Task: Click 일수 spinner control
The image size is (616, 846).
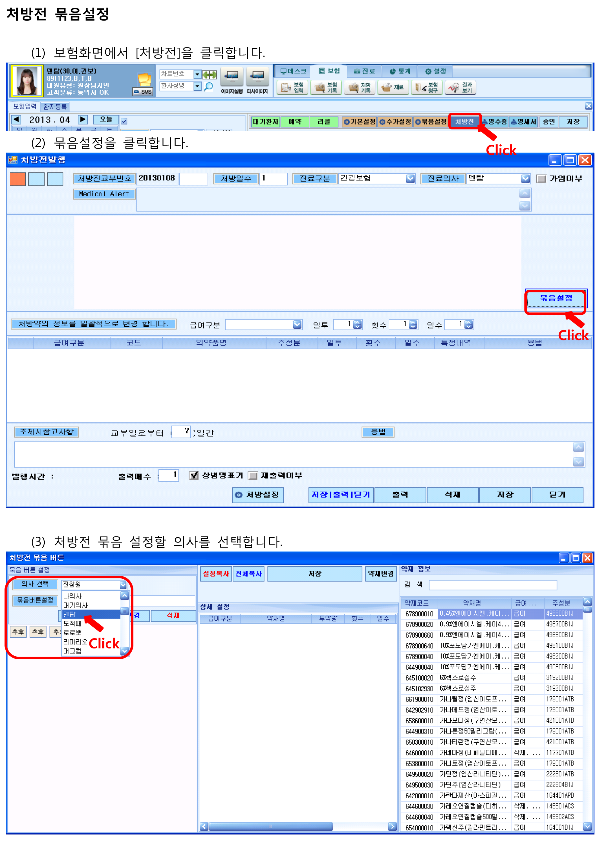Action: (469, 324)
